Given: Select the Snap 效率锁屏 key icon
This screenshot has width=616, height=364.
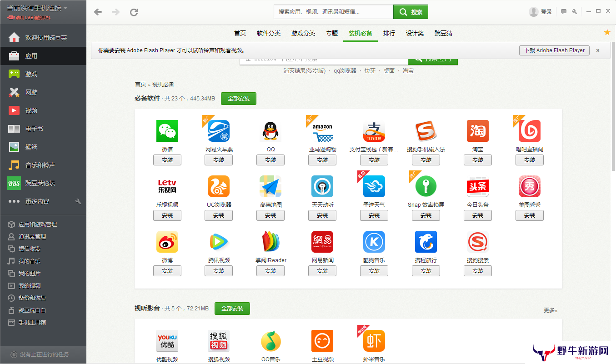Looking at the screenshot, I should tap(426, 186).
